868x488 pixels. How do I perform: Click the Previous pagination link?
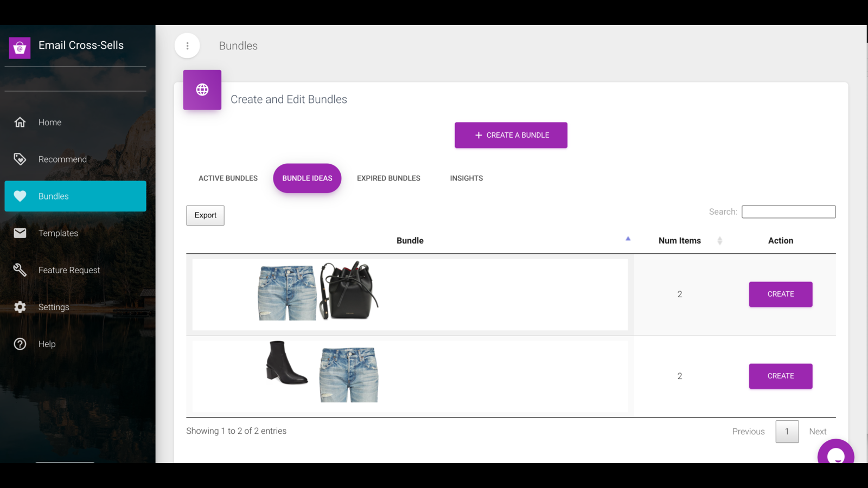tap(748, 432)
